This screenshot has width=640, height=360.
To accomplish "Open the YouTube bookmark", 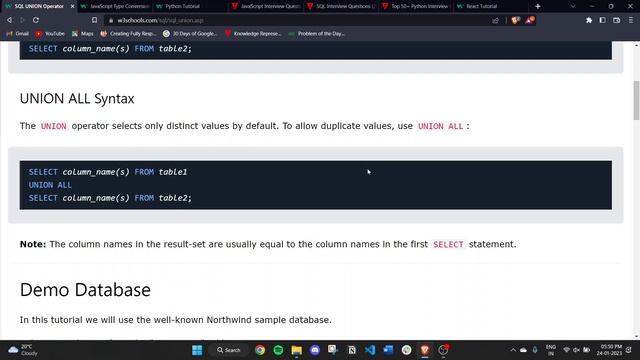I will 50,34.
